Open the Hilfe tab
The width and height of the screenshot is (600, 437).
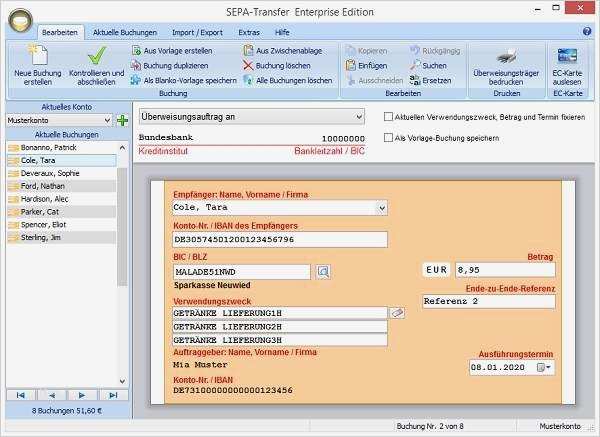282,33
